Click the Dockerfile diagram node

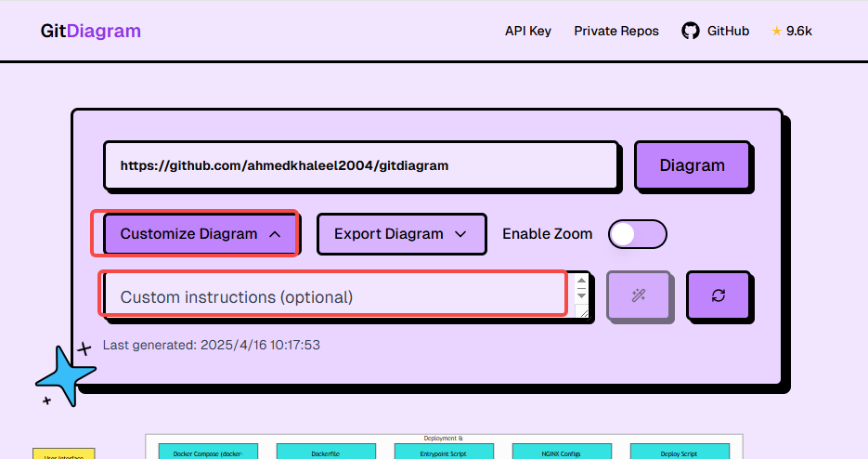pos(326,452)
